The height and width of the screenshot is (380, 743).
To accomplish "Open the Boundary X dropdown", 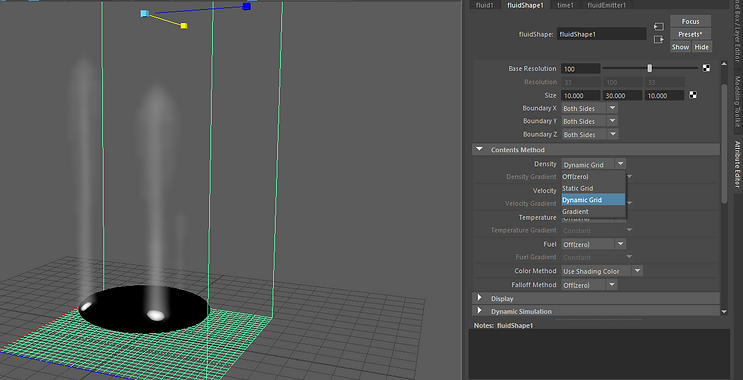I will [x=589, y=108].
